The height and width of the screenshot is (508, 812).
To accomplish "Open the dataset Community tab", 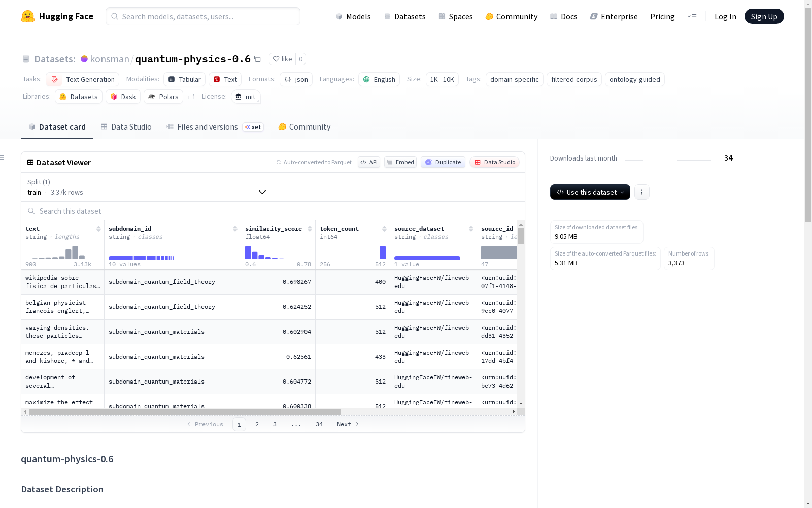I will pos(304,127).
